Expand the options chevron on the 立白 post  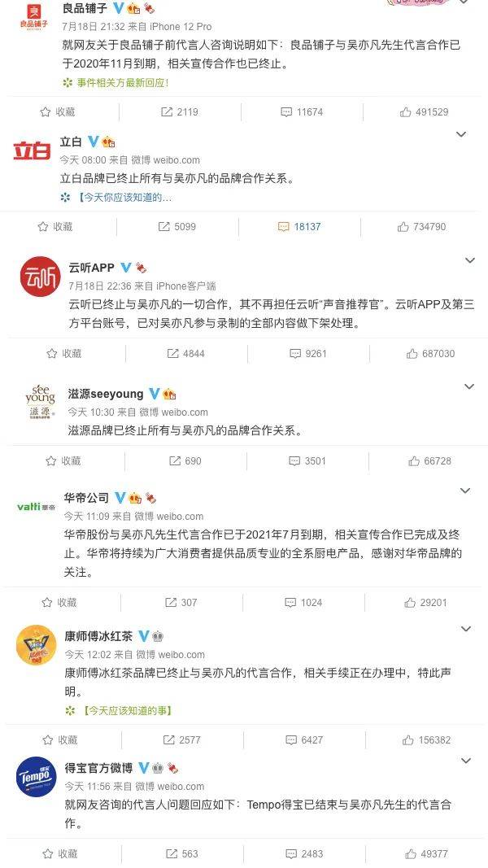tap(461, 134)
